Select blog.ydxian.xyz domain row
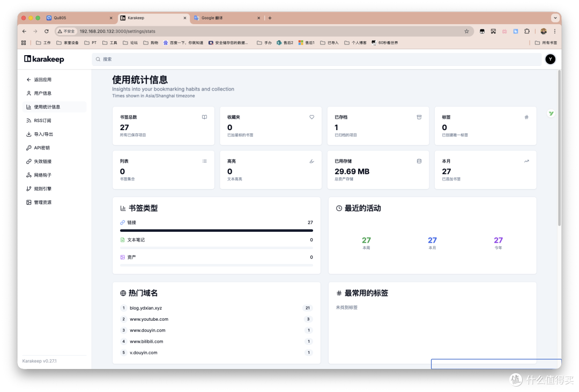The width and height of the screenshot is (579, 392). coord(217,308)
